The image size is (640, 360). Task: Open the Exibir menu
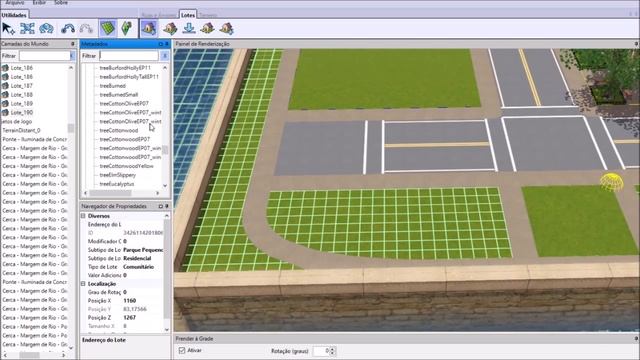pyautogui.click(x=39, y=2)
